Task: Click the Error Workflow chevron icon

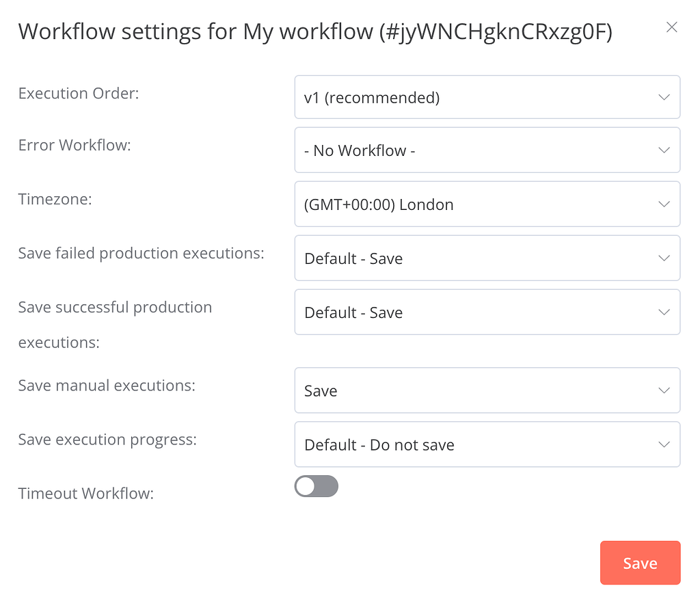Action: click(664, 150)
